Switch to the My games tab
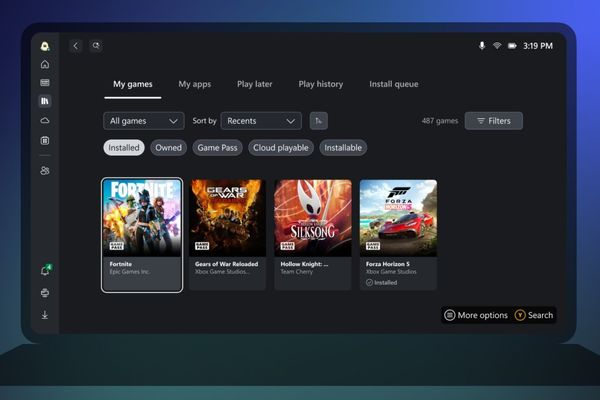Viewport: 600px width, 400px height. pos(132,84)
